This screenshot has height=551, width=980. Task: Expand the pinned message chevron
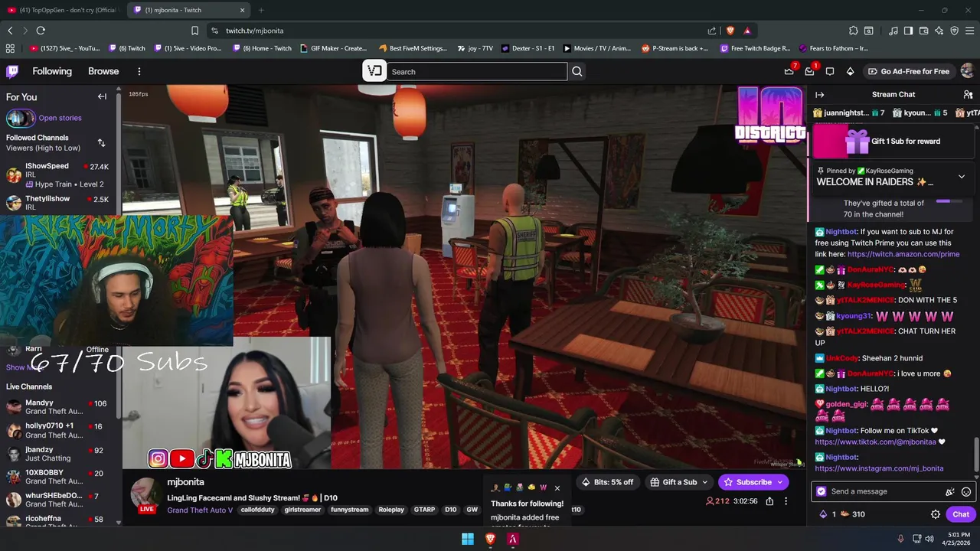[x=962, y=177]
